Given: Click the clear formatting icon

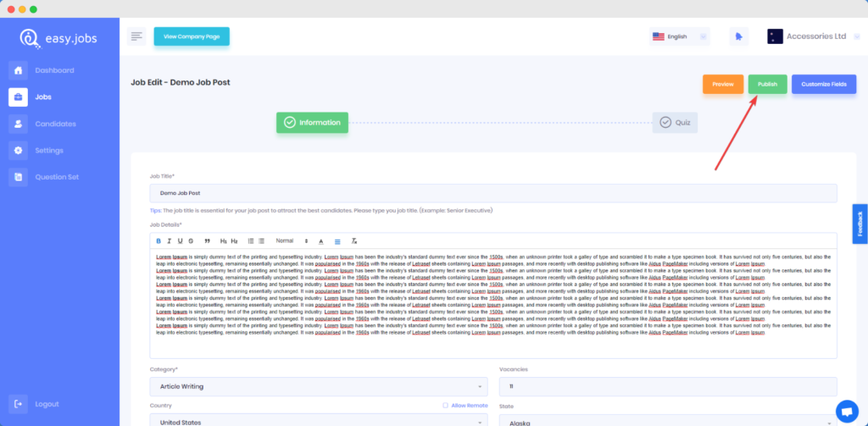Looking at the screenshot, I should pyautogui.click(x=354, y=241).
